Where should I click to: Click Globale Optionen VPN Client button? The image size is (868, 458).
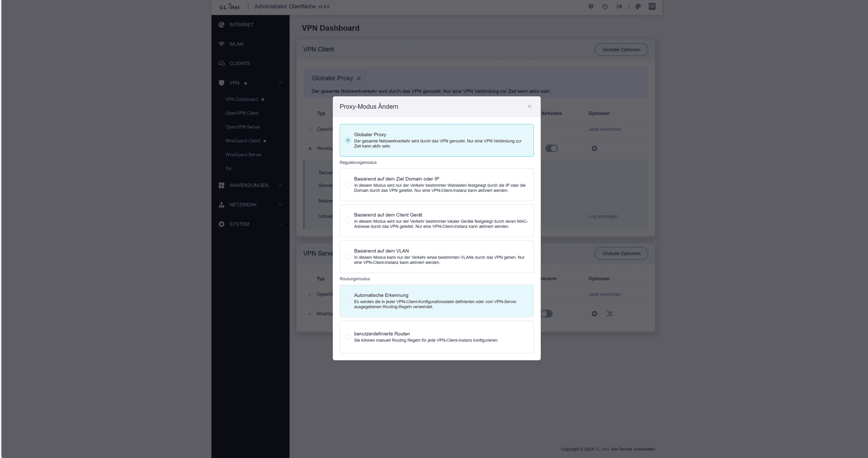click(x=622, y=49)
